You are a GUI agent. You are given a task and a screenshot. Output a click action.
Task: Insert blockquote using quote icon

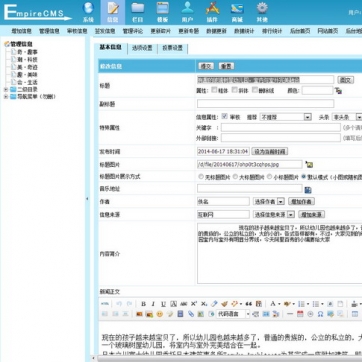click(x=249, y=304)
